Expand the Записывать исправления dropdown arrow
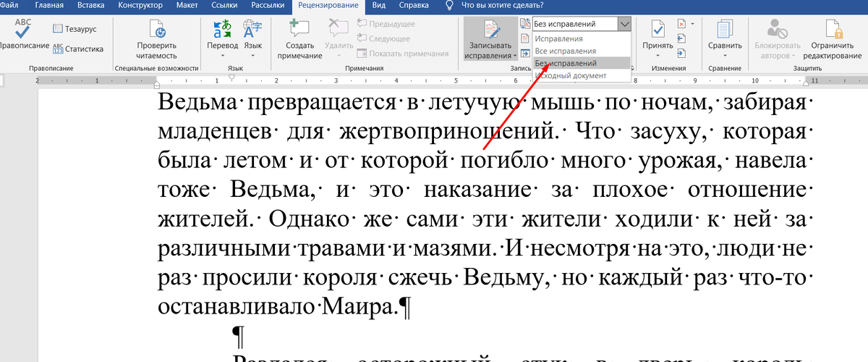Viewport: 868px width, 362px height. coord(514,56)
